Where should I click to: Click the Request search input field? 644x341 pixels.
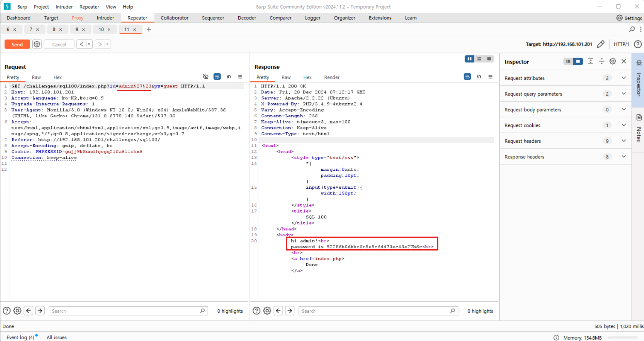pyautogui.click(x=128, y=311)
